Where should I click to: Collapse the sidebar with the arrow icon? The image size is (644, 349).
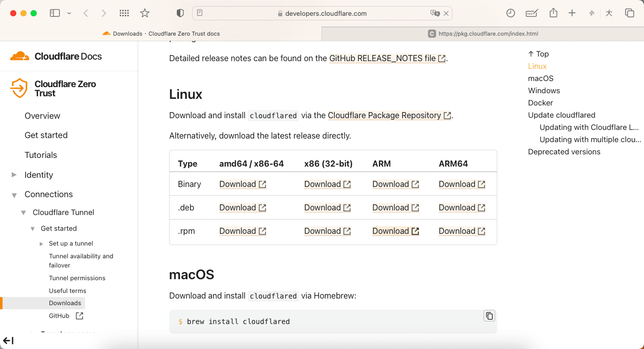(x=8, y=341)
